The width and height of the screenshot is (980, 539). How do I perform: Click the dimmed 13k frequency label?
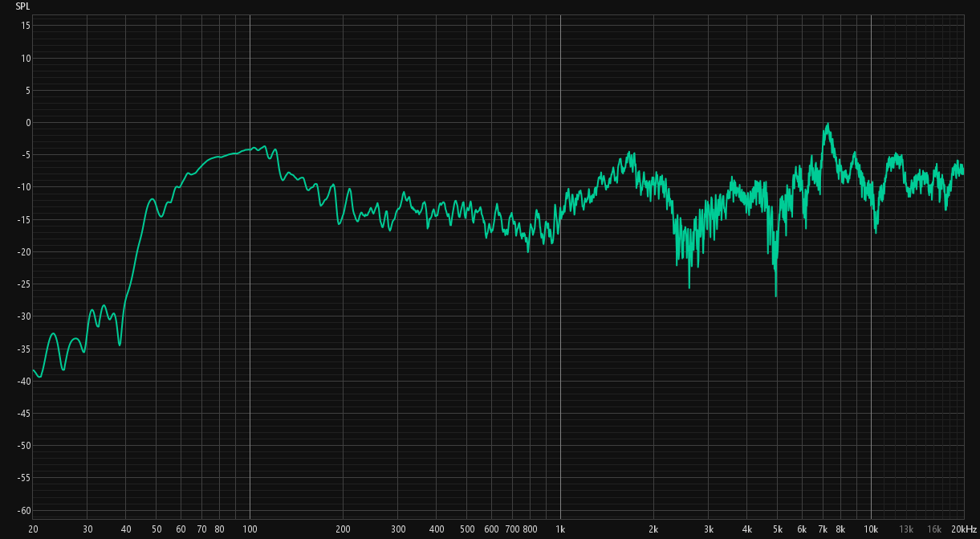(906, 529)
